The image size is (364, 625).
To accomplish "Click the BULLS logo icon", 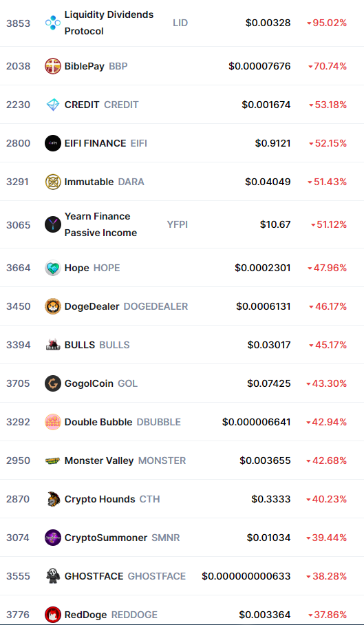I will (53, 345).
